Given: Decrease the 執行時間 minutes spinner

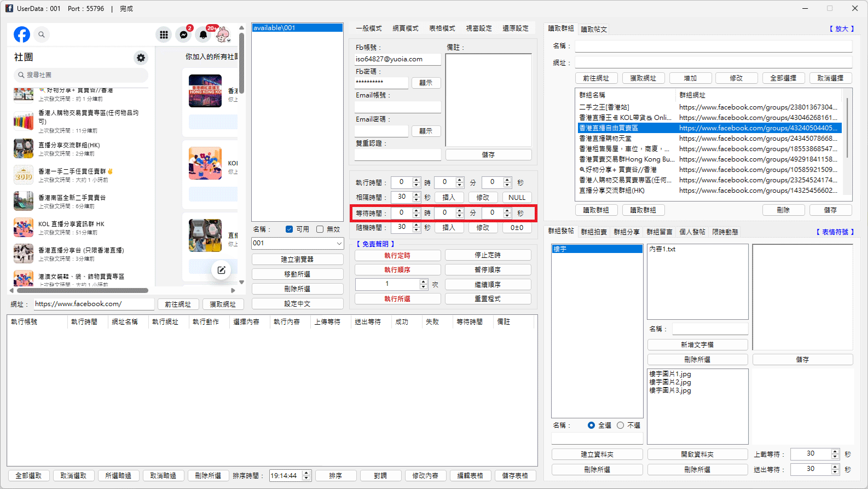Looking at the screenshot, I should [460, 185].
